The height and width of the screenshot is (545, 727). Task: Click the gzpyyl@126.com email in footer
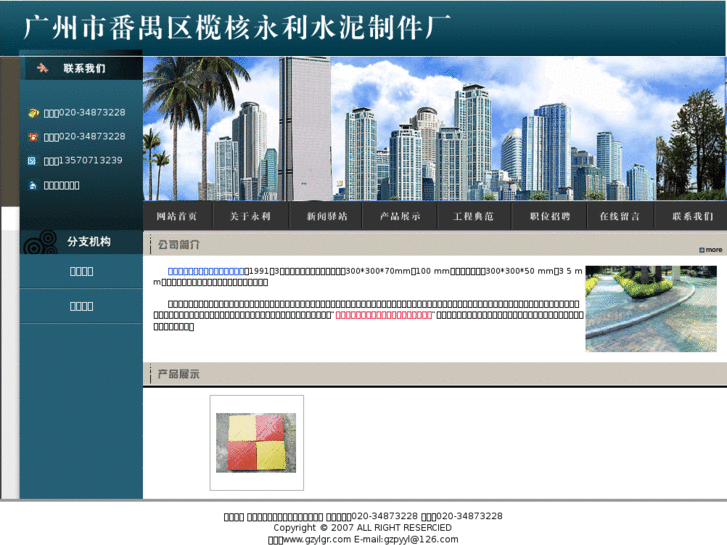pos(421,539)
